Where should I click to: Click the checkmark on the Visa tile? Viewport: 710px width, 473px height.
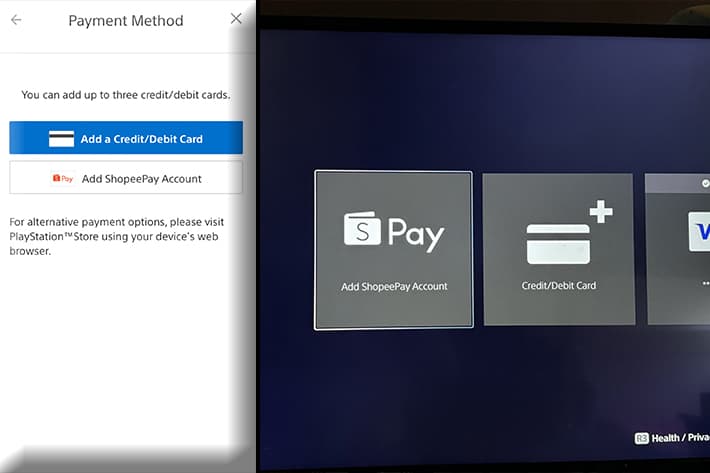pos(705,183)
